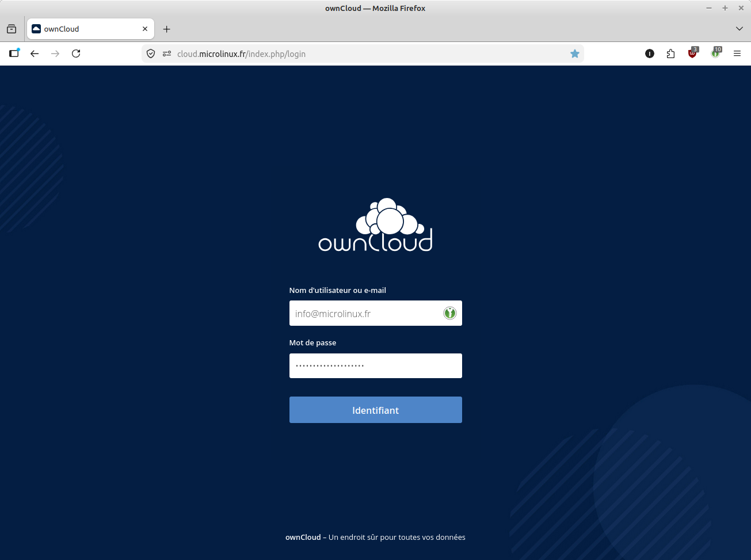Screen dimensions: 751x560
Task: Open the hamburger application menu
Action: click(737, 54)
